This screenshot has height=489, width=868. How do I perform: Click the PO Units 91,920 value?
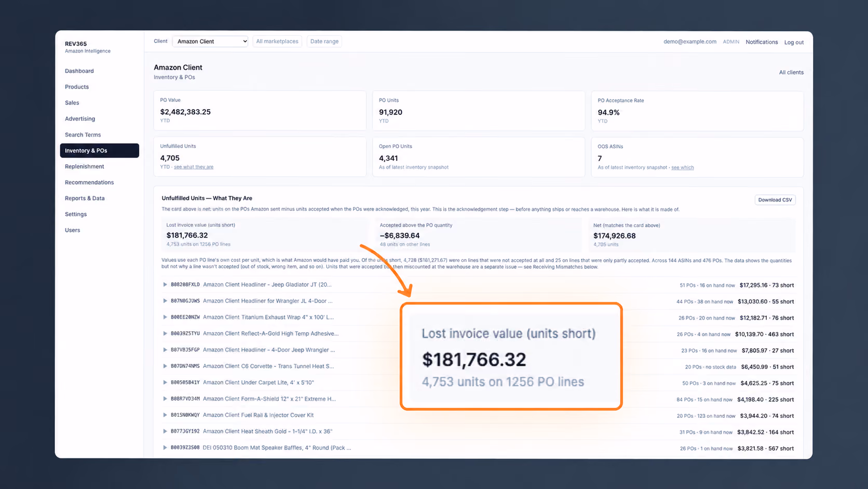click(x=390, y=112)
